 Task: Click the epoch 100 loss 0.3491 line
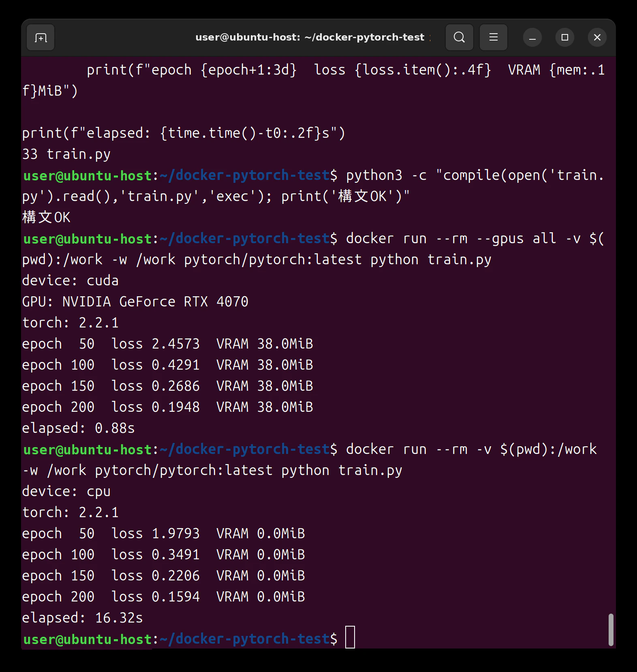163,554
